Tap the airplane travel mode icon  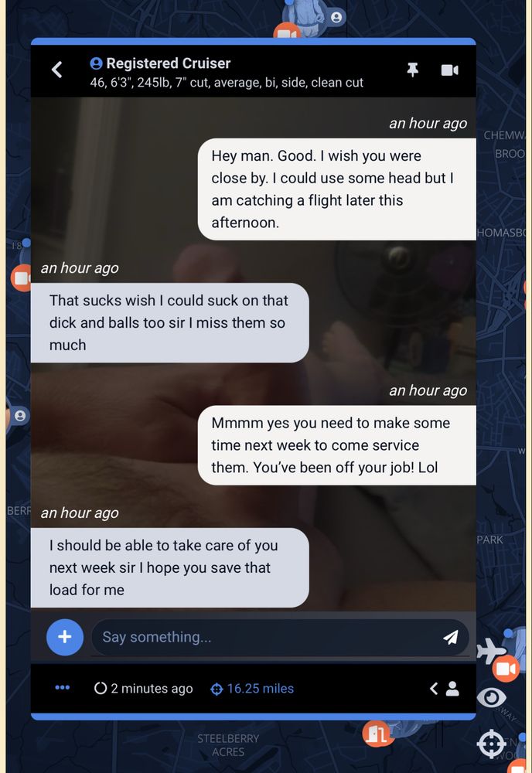pos(489,651)
